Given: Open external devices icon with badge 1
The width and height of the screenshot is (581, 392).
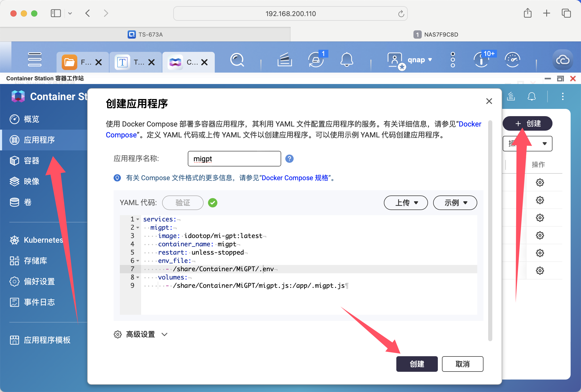Looking at the screenshot, I should tap(316, 60).
